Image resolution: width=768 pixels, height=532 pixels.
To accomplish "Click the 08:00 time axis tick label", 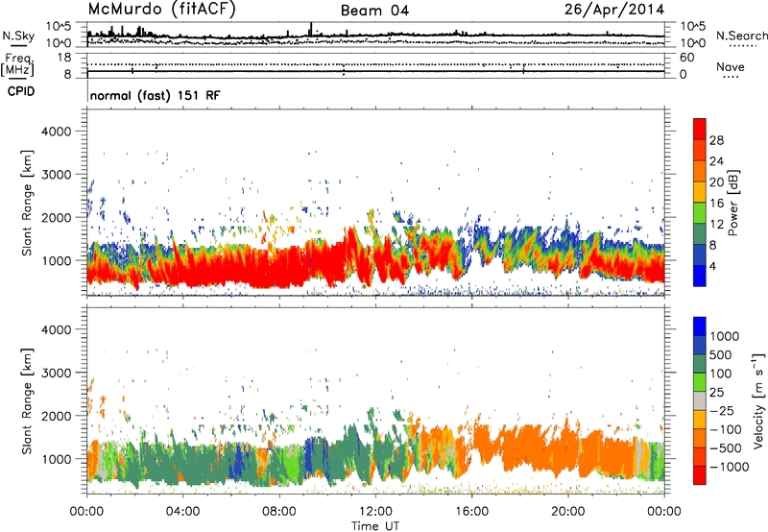I will 279,512.
